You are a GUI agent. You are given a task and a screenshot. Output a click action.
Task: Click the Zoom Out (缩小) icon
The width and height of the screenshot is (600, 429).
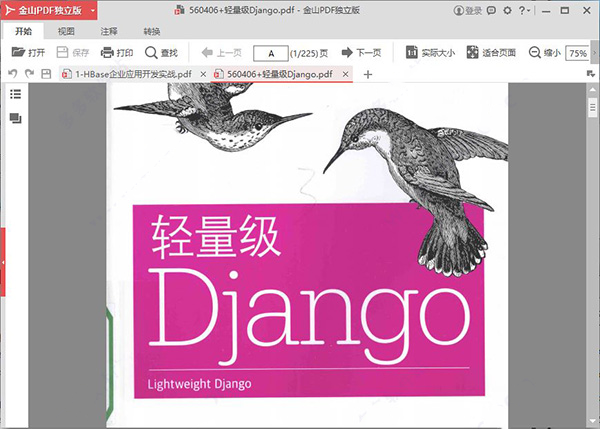pos(535,52)
